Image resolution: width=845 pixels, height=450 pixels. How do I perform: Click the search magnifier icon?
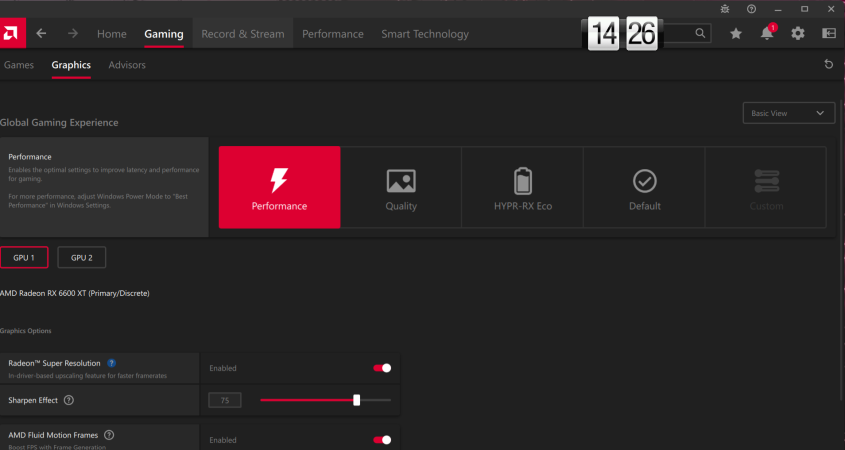pos(700,33)
